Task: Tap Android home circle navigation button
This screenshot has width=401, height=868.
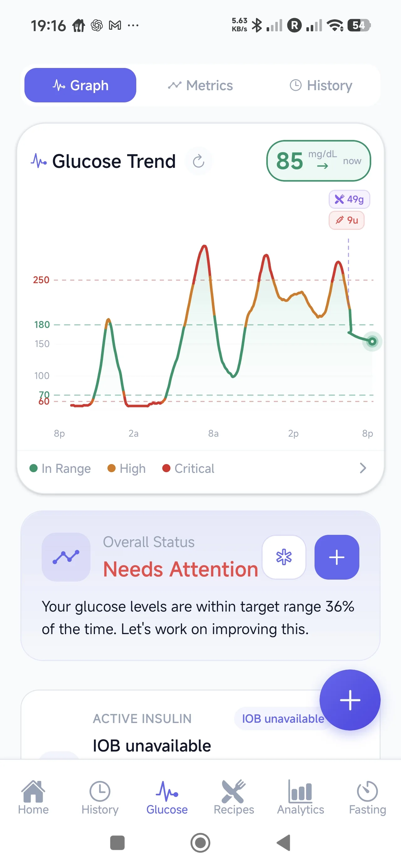Action: coord(200,843)
